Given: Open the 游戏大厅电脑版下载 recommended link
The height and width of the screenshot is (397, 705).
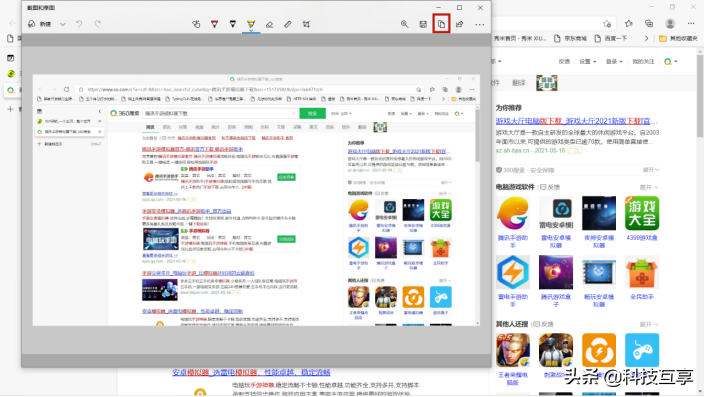Looking at the screenshot, I should 576,121.
